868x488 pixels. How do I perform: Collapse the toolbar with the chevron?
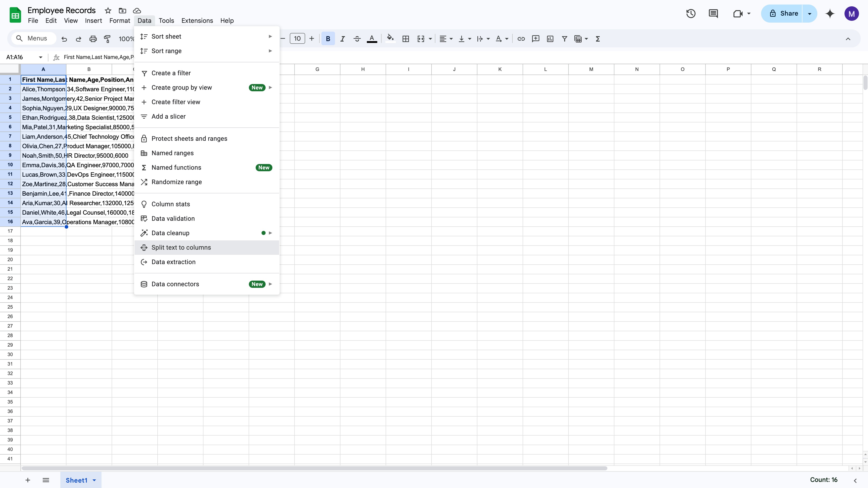click(x=848, y=39)
